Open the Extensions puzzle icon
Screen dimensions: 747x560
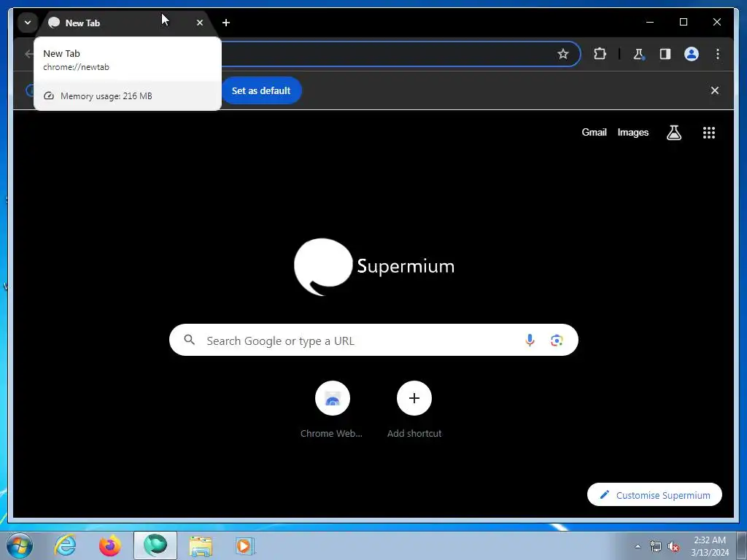coord(600,54)
